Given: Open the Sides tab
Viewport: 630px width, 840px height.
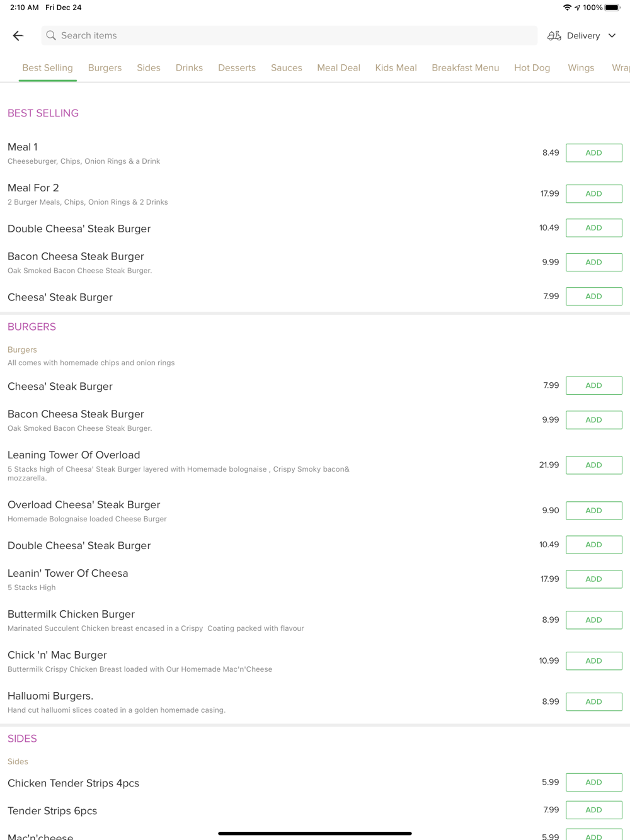Looking at the screenshot, I should [149, 68].
